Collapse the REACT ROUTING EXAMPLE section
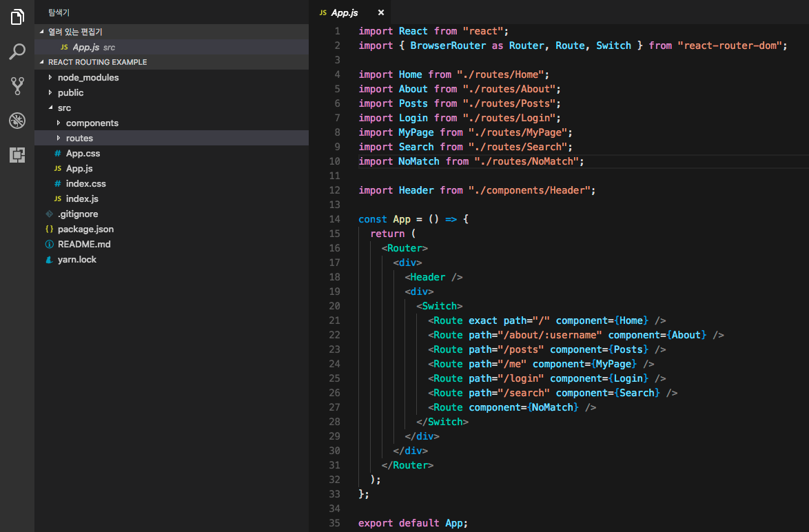 click(97, 62)
